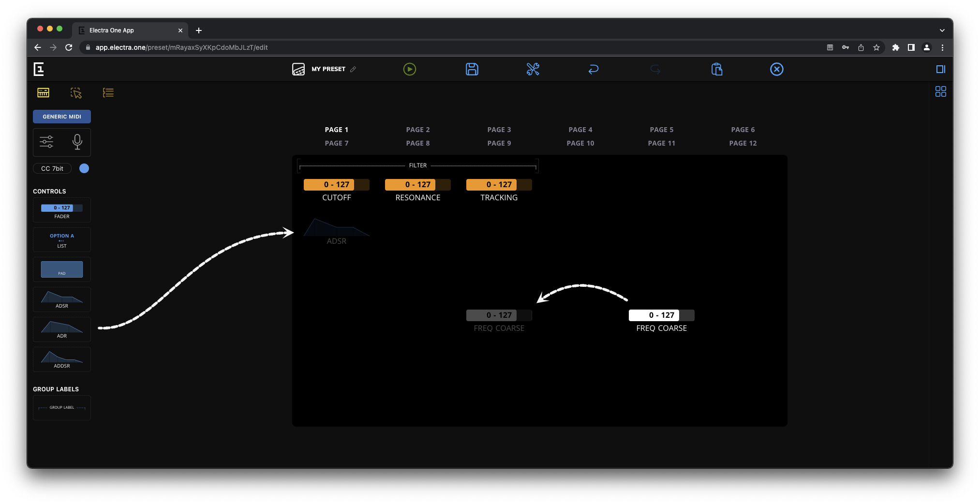Click the save preset floppy disk icon
980x504 pixels.
[x=472, y=69]
